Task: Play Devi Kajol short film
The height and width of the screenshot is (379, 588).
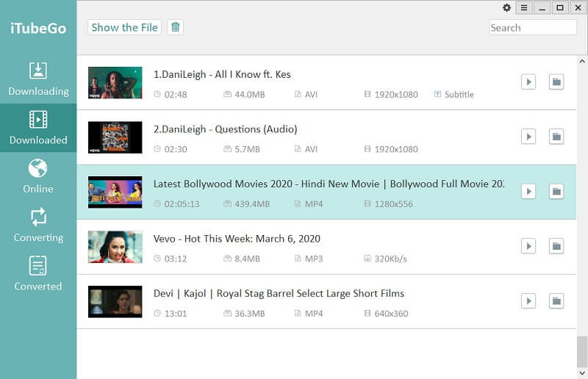Action: tap(528, 300)
